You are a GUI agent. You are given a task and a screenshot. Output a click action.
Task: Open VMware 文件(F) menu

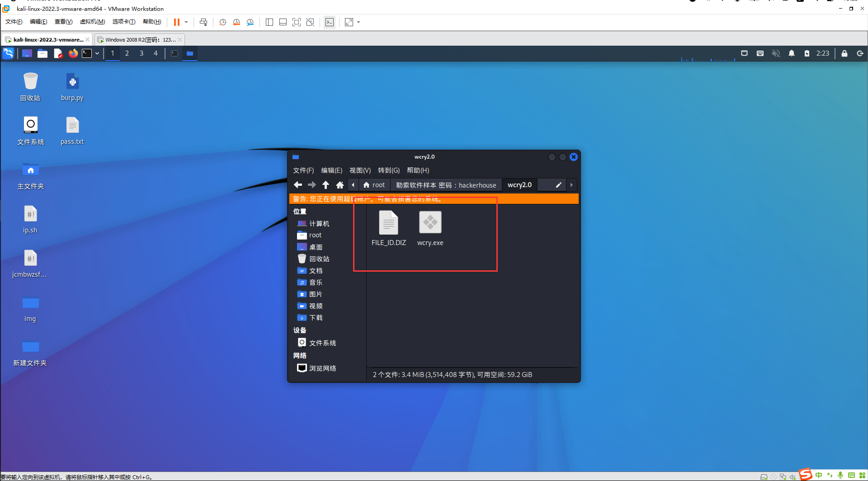tap(14, 22)
